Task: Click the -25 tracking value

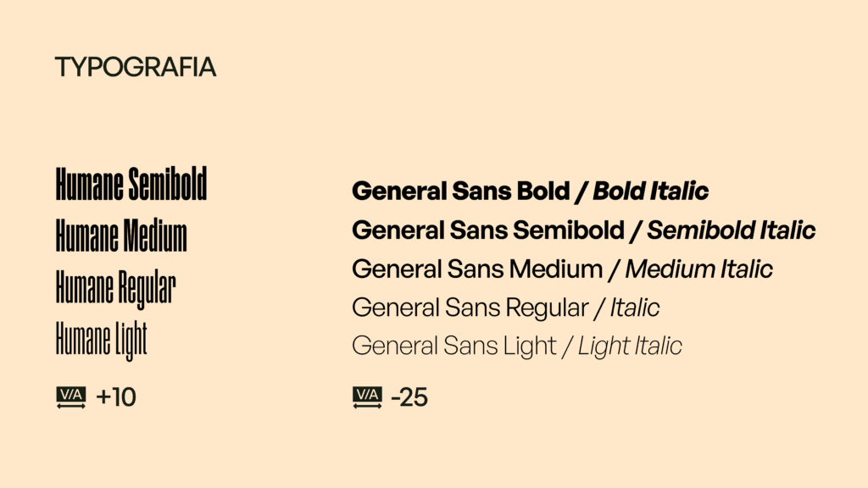Action: coord(409,396)
